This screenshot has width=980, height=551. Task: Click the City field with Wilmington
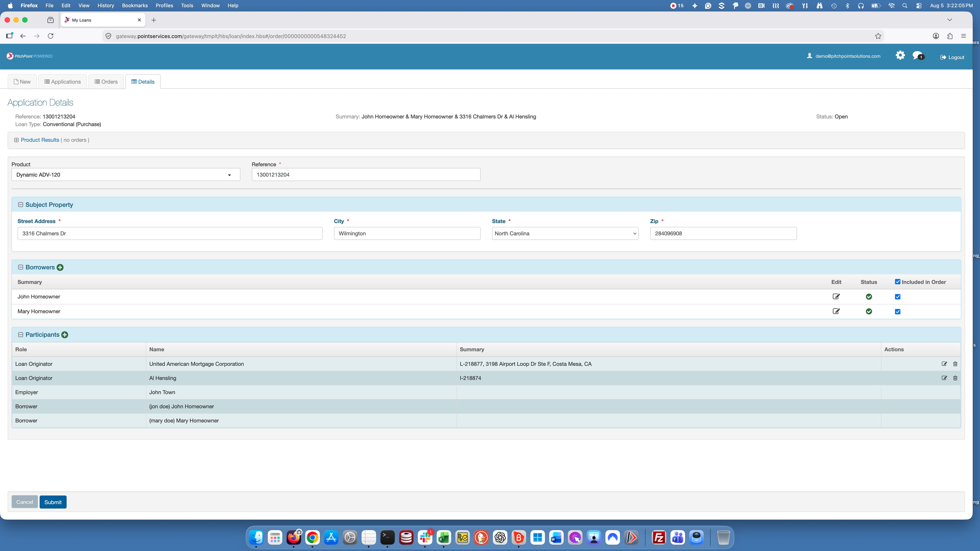[407, 233]
